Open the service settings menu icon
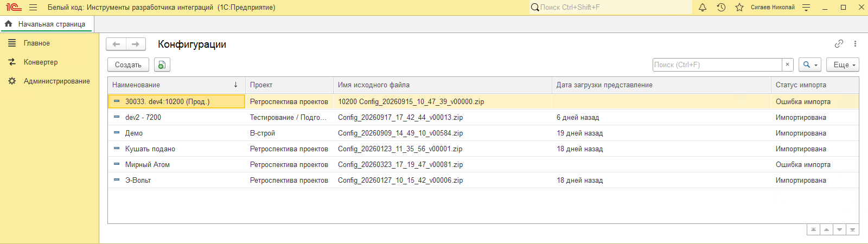This screenshot has width=868, height=244. [x=806, y=8]
